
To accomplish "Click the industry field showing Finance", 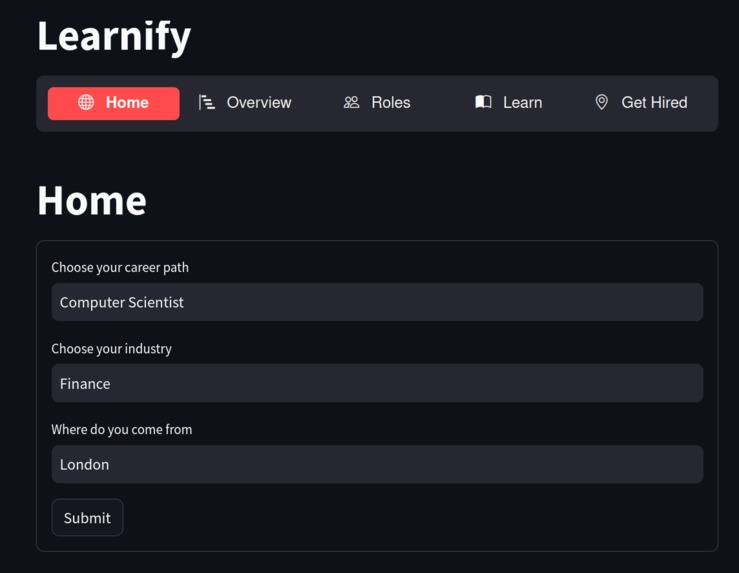I will [377, 383].
